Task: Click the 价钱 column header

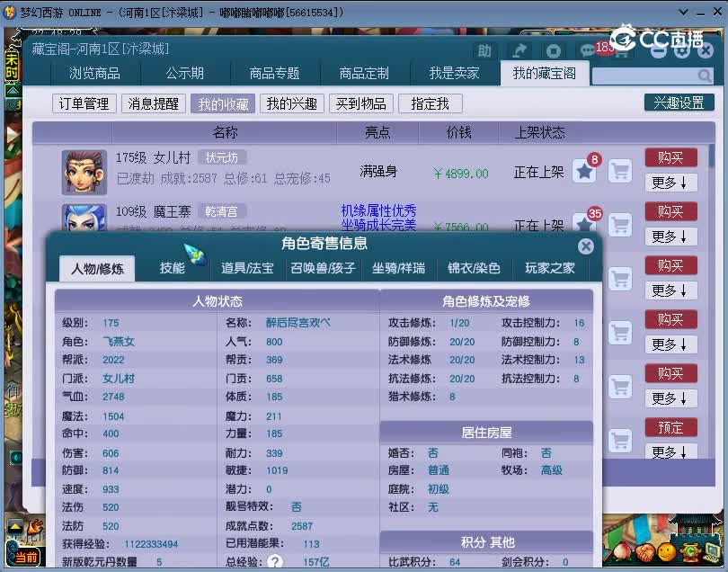Action: pyautogui.click(x=458, y=133)
